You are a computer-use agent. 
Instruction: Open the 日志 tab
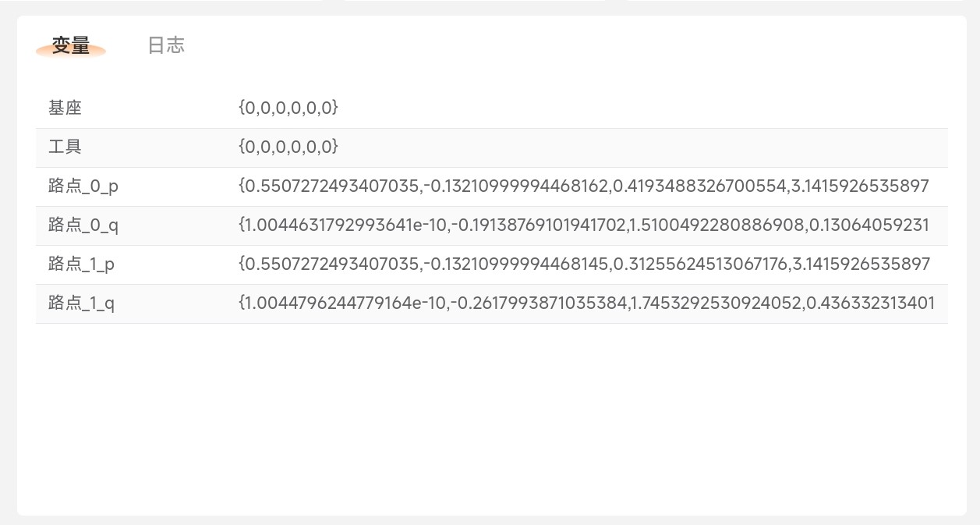point(166,45)
